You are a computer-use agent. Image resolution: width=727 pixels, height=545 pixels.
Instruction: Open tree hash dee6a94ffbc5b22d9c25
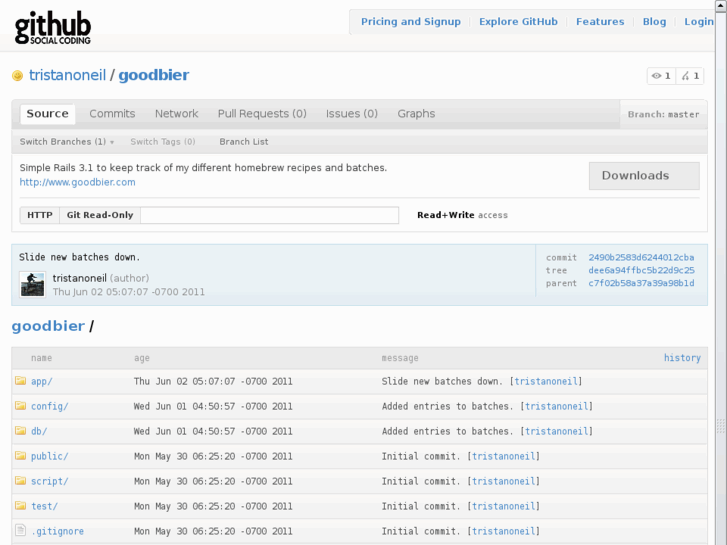pos(641,270)
